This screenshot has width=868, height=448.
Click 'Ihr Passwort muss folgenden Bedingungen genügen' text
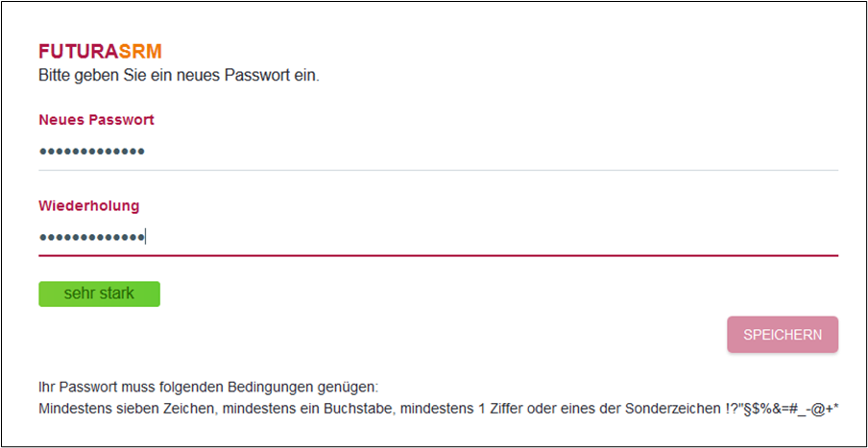(x=208, y=388)
